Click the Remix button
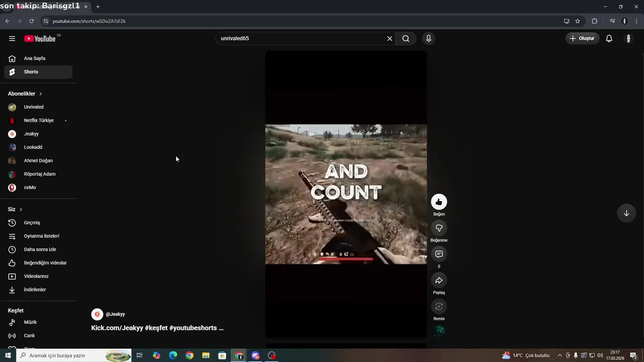 tap(439, 307)
